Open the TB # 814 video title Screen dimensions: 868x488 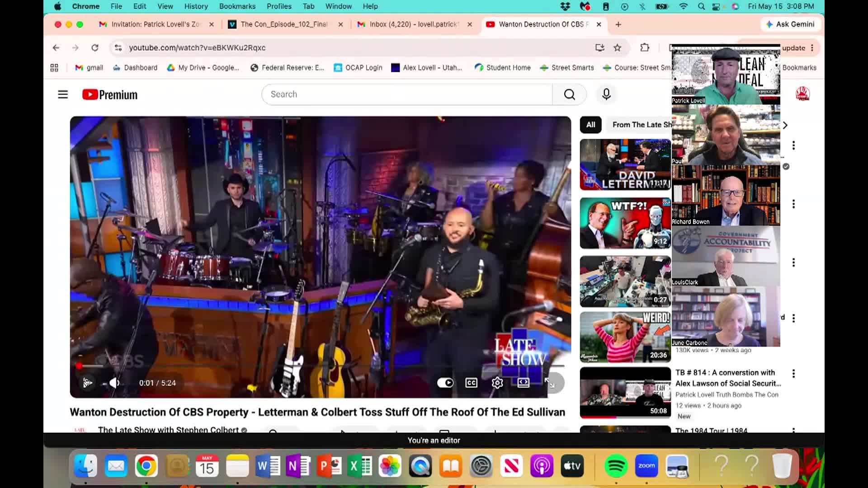(x=728, y=378)
